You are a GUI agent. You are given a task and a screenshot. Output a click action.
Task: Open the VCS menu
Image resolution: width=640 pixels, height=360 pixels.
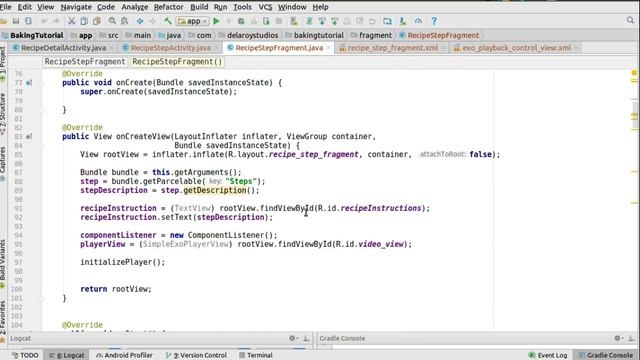(x=265, y=7)
